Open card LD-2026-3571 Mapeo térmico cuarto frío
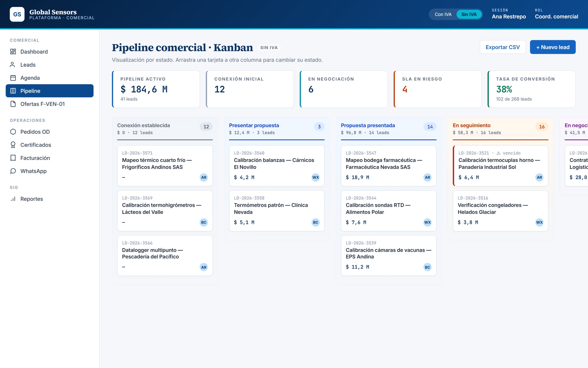The width and height of the screenshot is (588, 368). (x=165, y=166)
